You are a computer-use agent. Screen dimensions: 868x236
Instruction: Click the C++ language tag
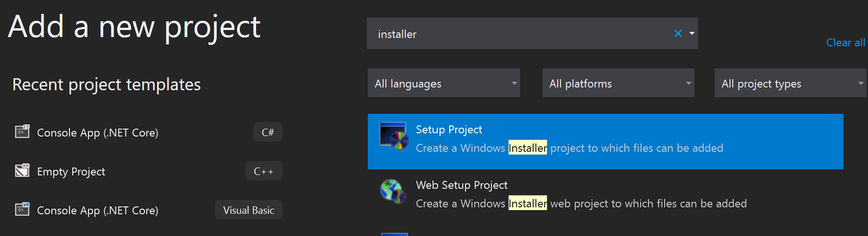264,171
